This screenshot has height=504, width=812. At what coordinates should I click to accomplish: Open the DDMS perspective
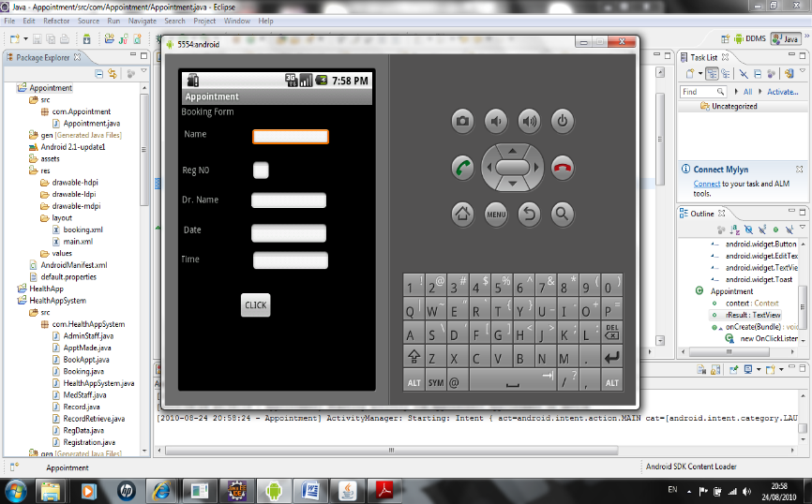coord(748,38)
